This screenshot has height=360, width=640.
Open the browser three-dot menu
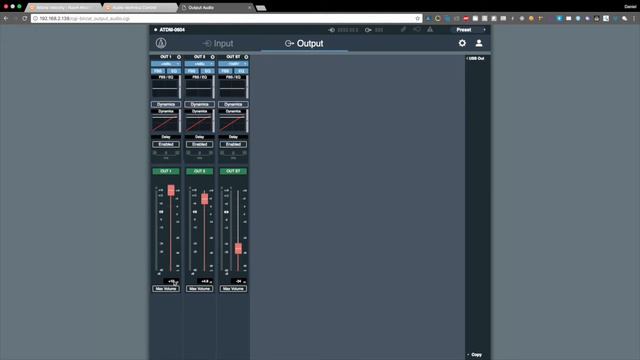pos(634,18)
